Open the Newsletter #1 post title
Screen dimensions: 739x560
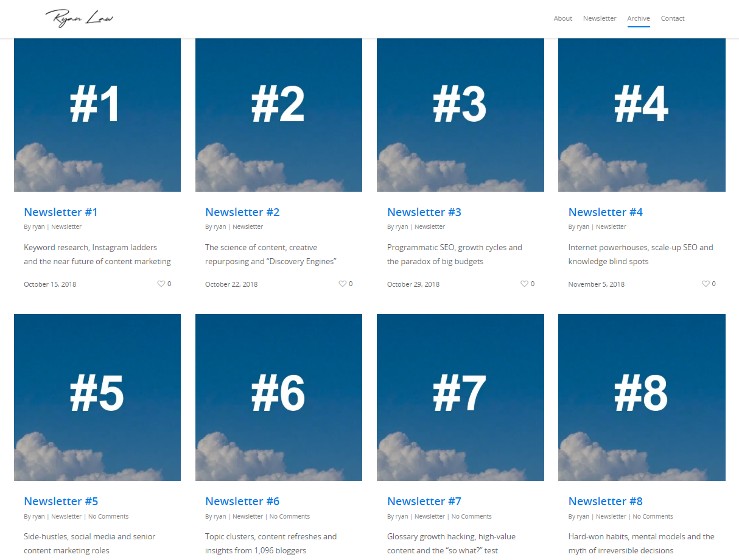click(x=60, y=212)
